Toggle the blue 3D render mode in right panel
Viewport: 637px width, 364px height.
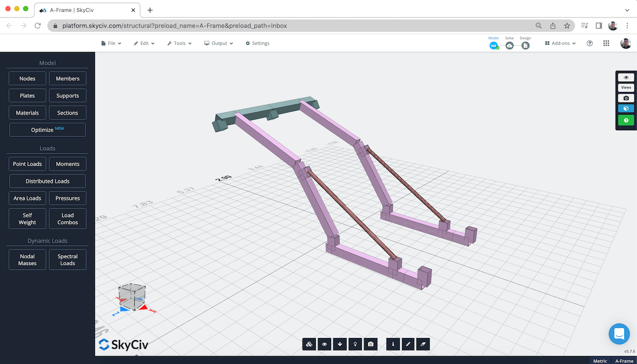coord(625,108)
